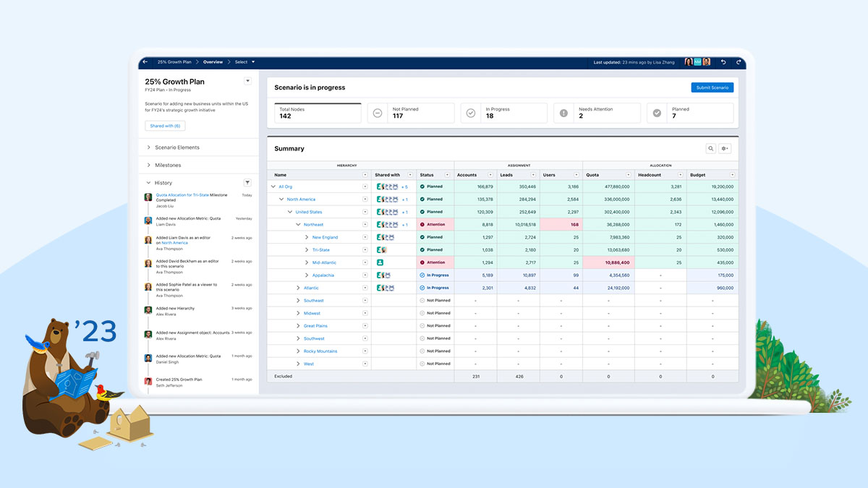Click the Planned checkmark icon on the status tile
The height and width of the screenshot is (488, 868).
point(656,112)
